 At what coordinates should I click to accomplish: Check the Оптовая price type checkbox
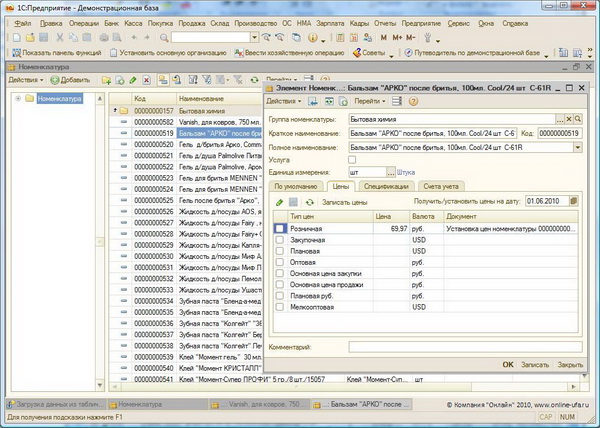[280, 262]
